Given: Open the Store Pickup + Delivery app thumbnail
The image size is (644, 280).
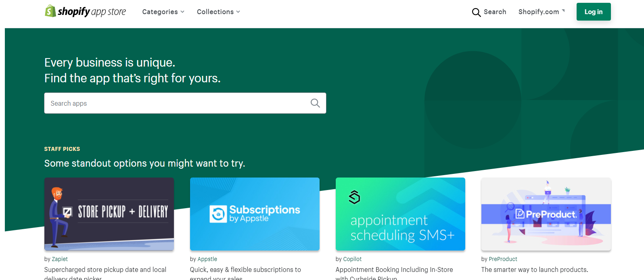Looking at the screenshot, I should [109, 214].
